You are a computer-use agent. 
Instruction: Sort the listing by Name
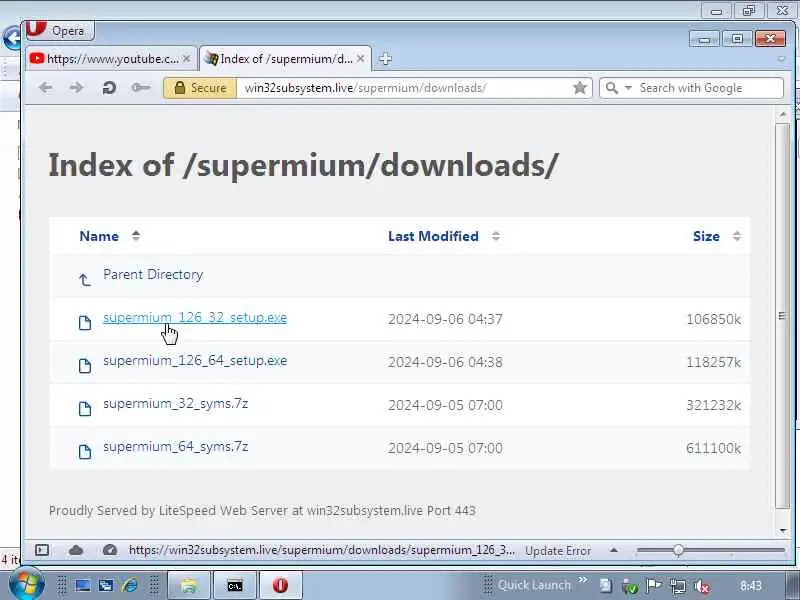(99, 236)
